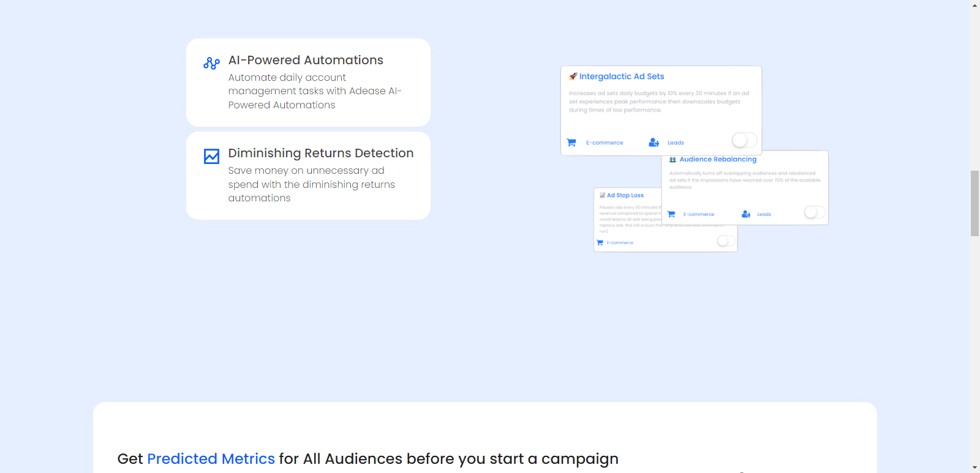The width and height of the screenshot is (980, 473).
Task: Click the rocket icon beside Intergalactic Ad Sets
Action: click(573, 76)
